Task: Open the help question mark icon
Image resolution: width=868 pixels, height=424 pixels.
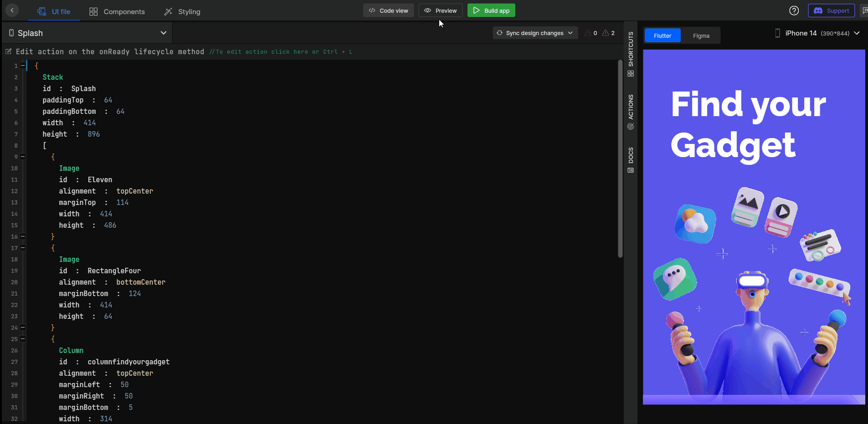Action: tap(794, 10)
